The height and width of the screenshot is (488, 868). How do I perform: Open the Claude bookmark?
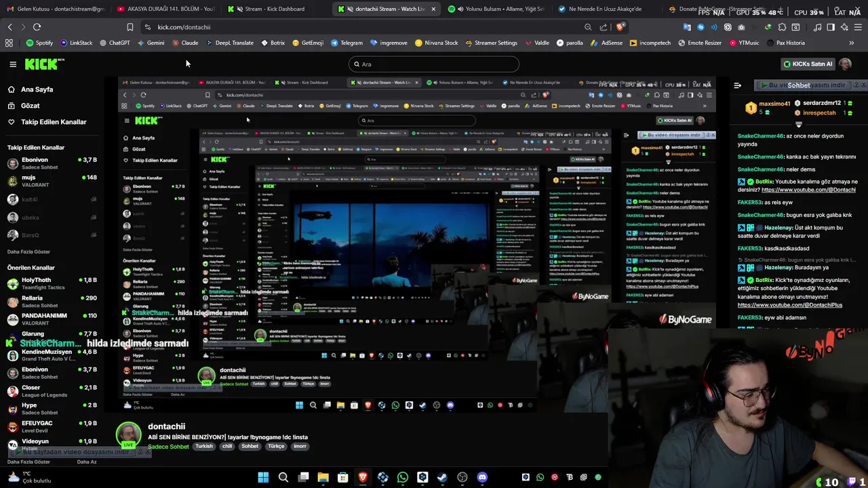185,43
